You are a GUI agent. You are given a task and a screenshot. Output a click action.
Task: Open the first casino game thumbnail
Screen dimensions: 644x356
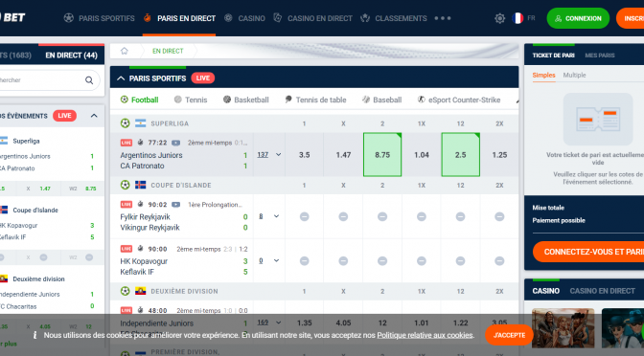(x=563, y=328)
